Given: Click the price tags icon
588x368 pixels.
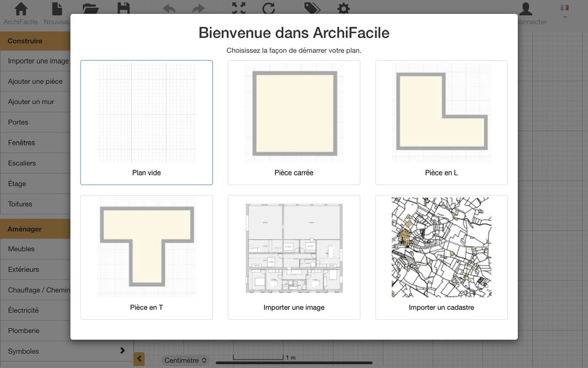Looking at the screenshot, I should coord(312,8).
